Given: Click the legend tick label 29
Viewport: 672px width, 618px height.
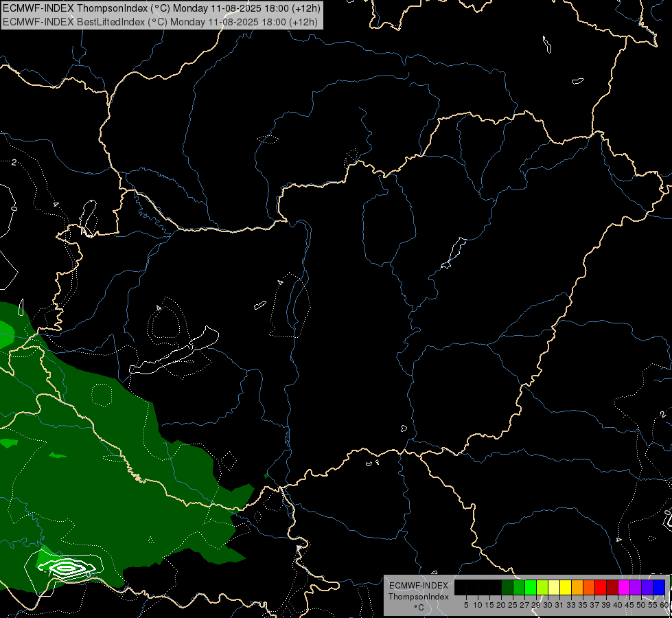Looking at the screenshot, I should [x=536, y=605].
